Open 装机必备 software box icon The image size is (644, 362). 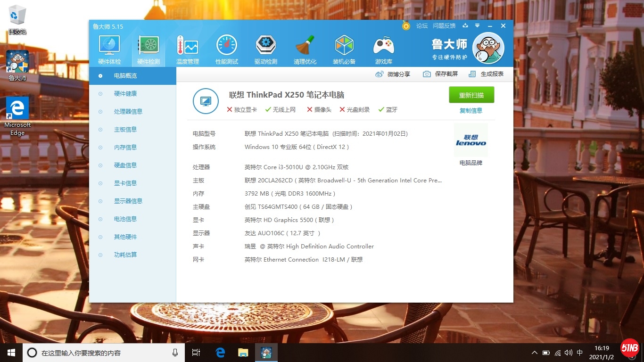click(344, 49)
